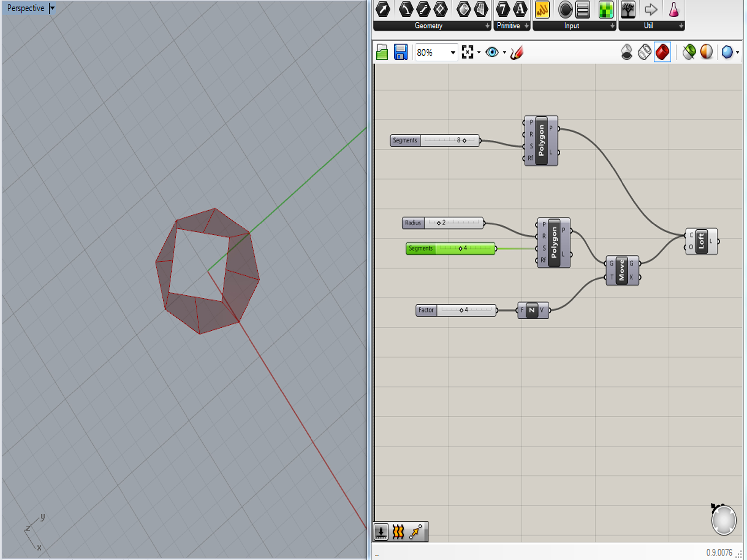The width and height of the screenshot is (747, 560).
Task: Expand the Util panel group
Action: (681, 26)
